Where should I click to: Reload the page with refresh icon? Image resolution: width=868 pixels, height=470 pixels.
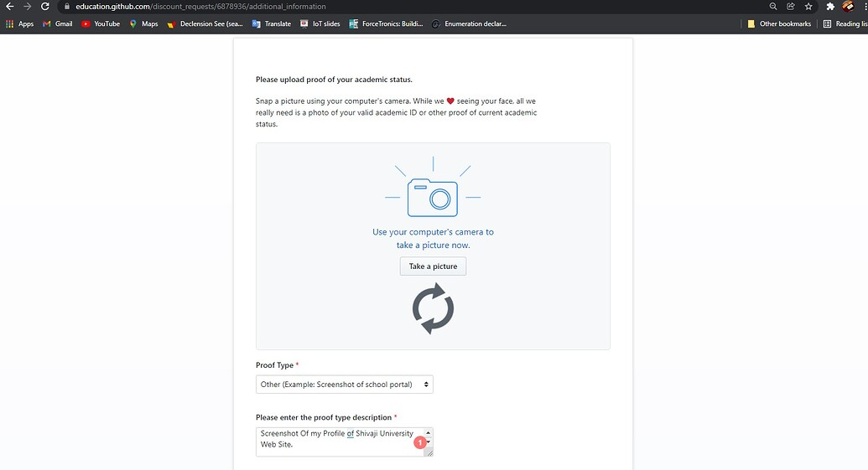(x=45, y=7)
